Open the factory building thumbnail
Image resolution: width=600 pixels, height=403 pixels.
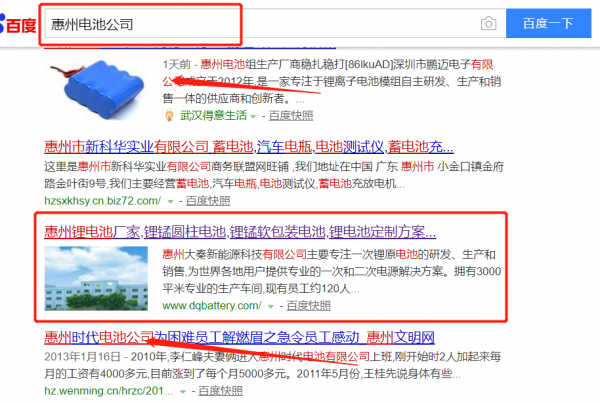(96, 278)
